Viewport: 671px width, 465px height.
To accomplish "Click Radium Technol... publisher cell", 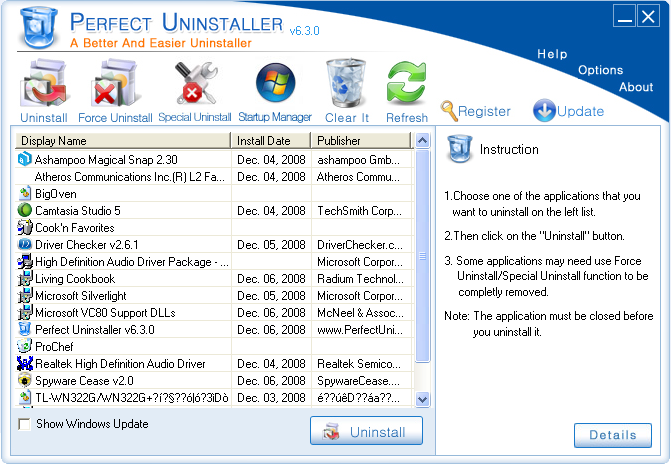I will click(x=360, y=279).
